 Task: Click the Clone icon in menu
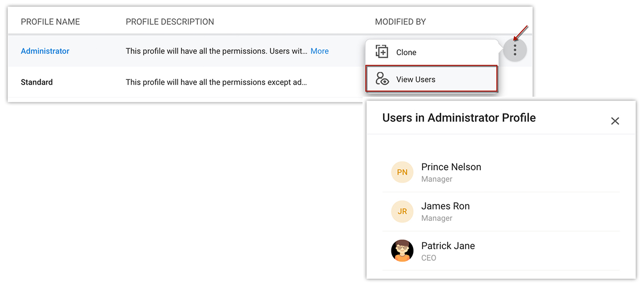pyautogui.click(x=381, y=52)
